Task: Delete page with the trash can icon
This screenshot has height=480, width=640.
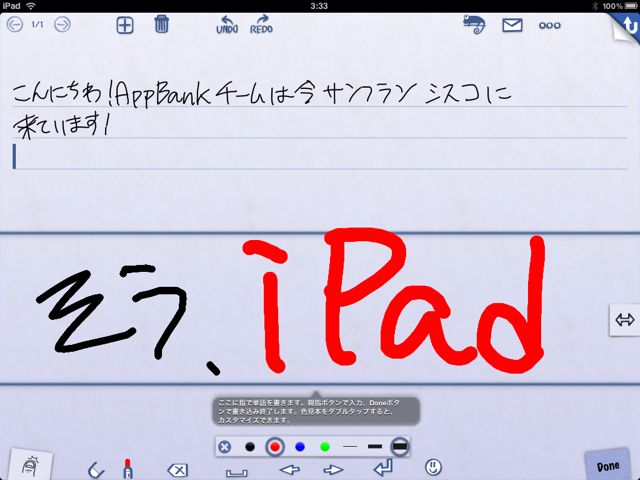Action: (x=162, y=24)
